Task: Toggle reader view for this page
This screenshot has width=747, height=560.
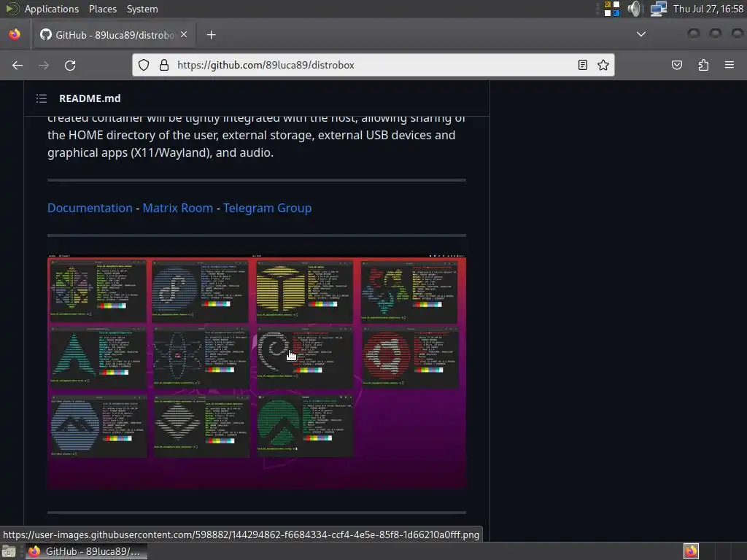Action: pyautogui.click(x=582, y=65)
